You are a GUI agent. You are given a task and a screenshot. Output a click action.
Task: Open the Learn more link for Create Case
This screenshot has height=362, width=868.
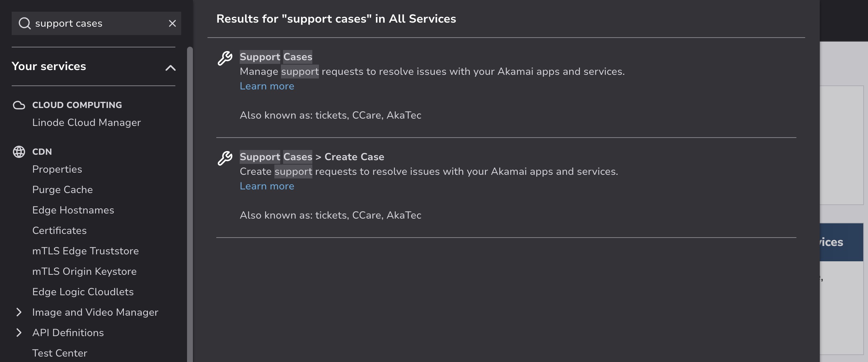click(267, 186)
